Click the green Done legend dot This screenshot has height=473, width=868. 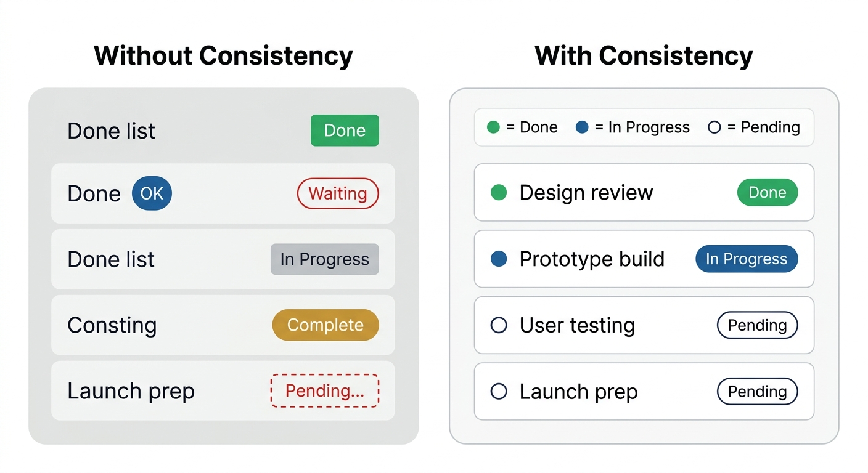click(493, 127)
